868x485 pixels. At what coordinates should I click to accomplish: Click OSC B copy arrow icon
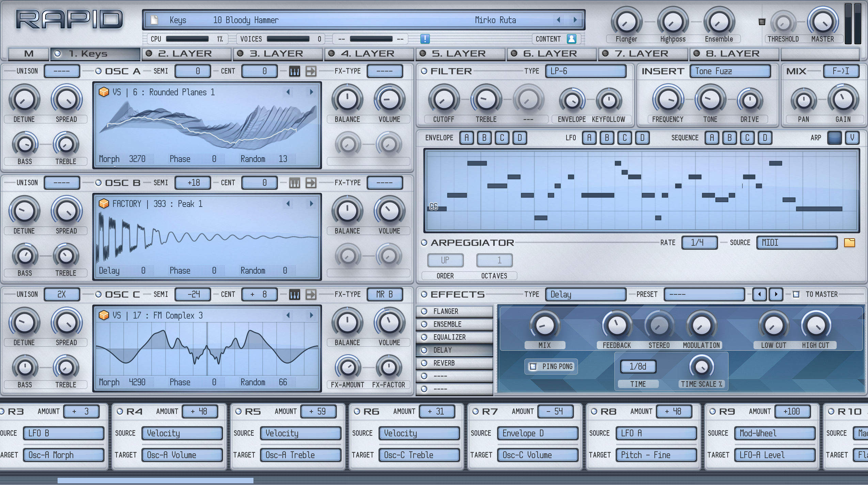tap(311, 183)
